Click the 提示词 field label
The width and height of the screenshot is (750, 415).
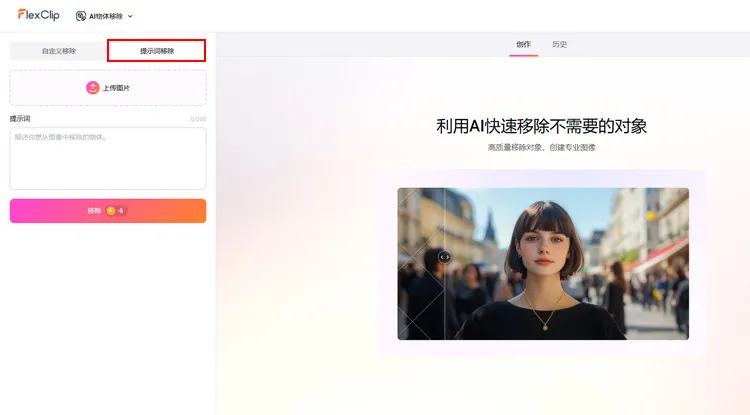click(20, 119)
